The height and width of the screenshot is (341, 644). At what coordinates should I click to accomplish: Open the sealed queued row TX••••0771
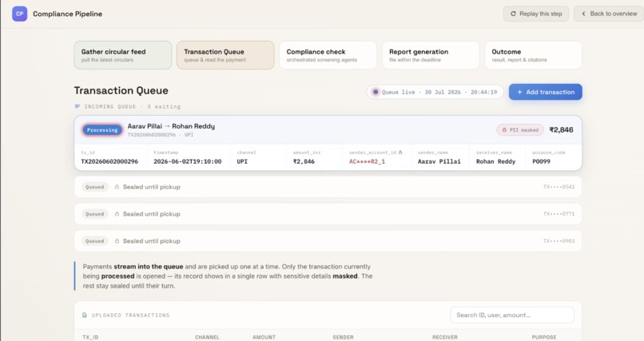click(328, 214)
